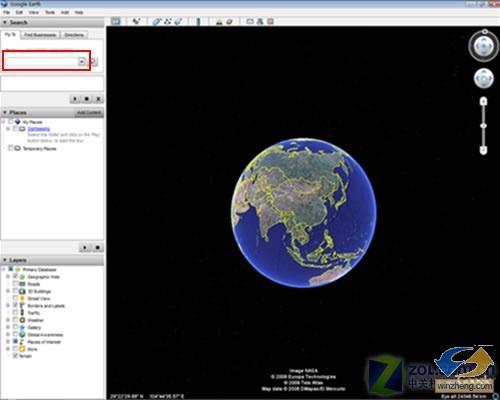Click the Fly To search input field
This screenshot has width=500, height=400.
pos(42,61)
